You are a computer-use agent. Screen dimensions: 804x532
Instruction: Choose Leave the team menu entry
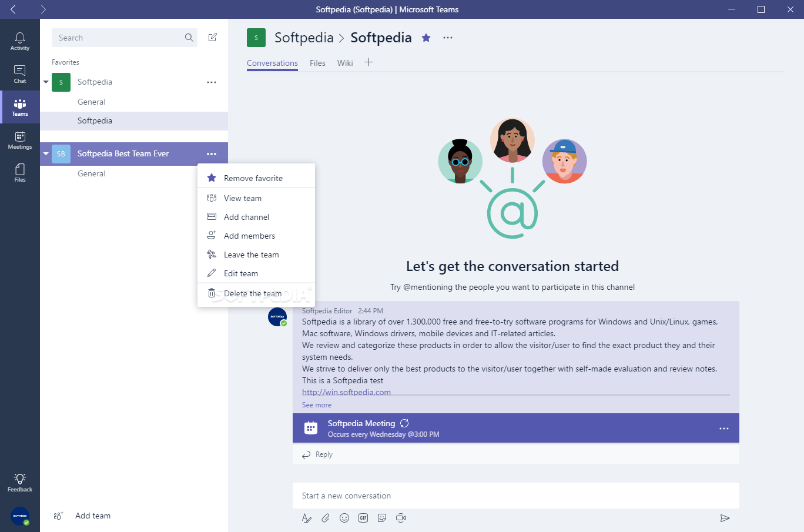coord(256,255)
